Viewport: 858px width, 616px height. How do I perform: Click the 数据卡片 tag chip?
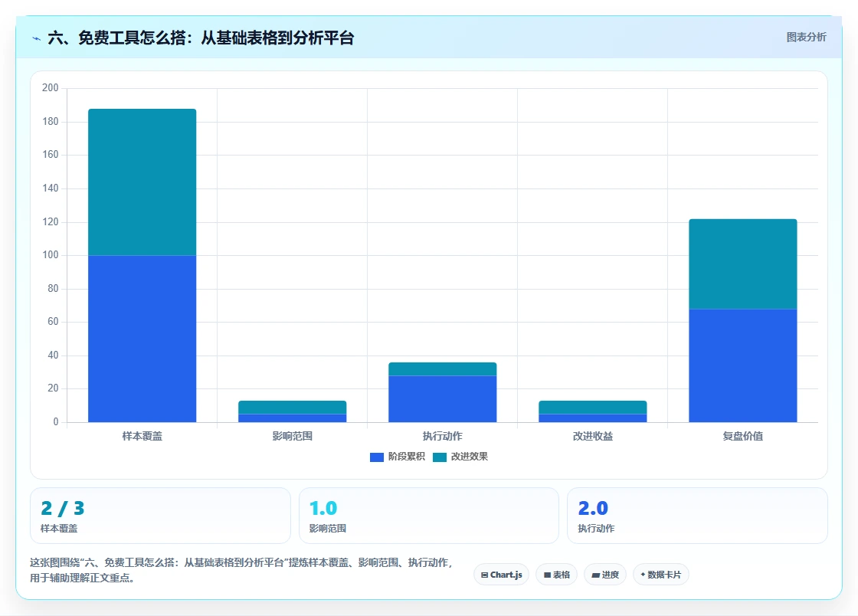click(x=661, y=575)
